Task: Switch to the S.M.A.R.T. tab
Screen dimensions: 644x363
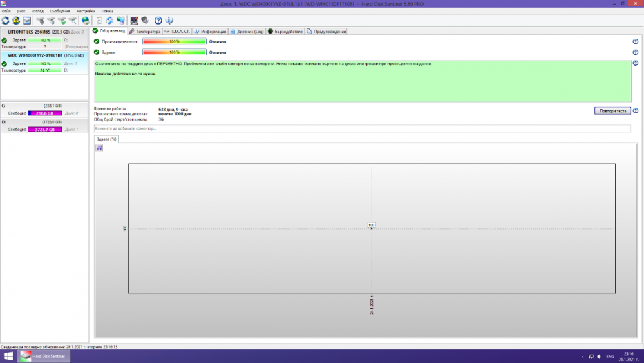Action: (x=177, y=31)
